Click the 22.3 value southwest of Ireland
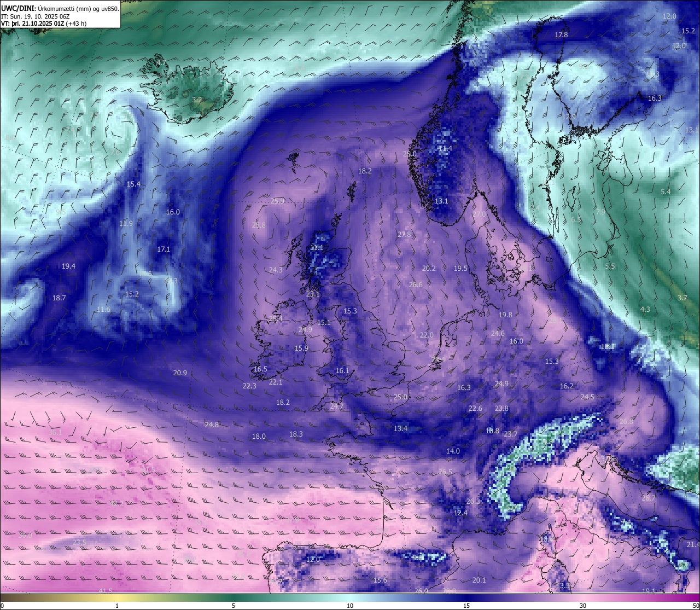The image size is (700, 610). [249, 386]
